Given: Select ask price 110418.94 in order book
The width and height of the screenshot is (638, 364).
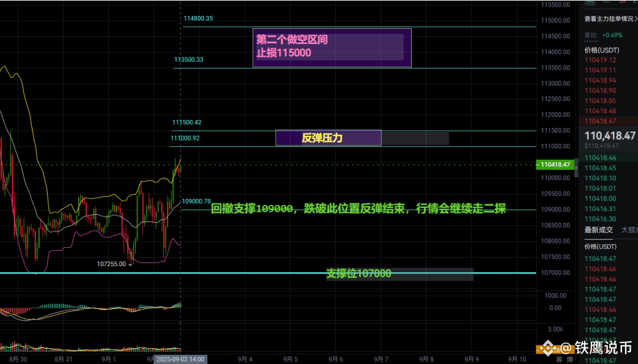Looking at the screenshot, I should coord(600,80).
